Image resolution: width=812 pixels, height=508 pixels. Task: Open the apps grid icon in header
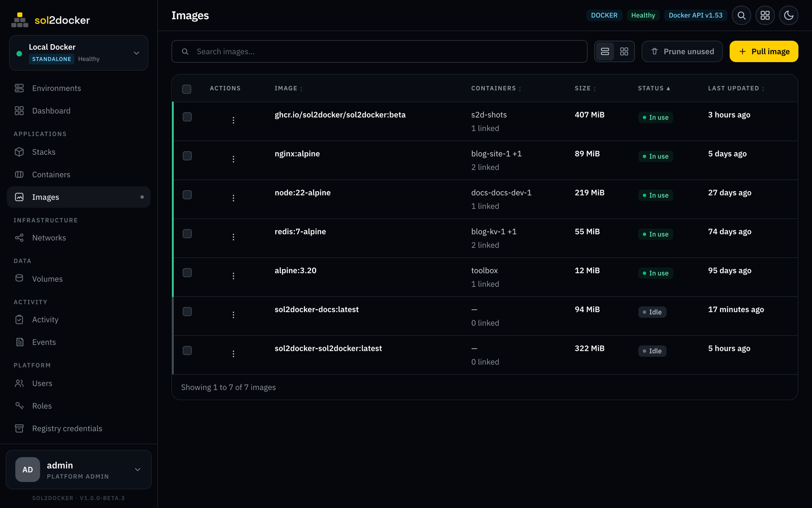point(765,15)
